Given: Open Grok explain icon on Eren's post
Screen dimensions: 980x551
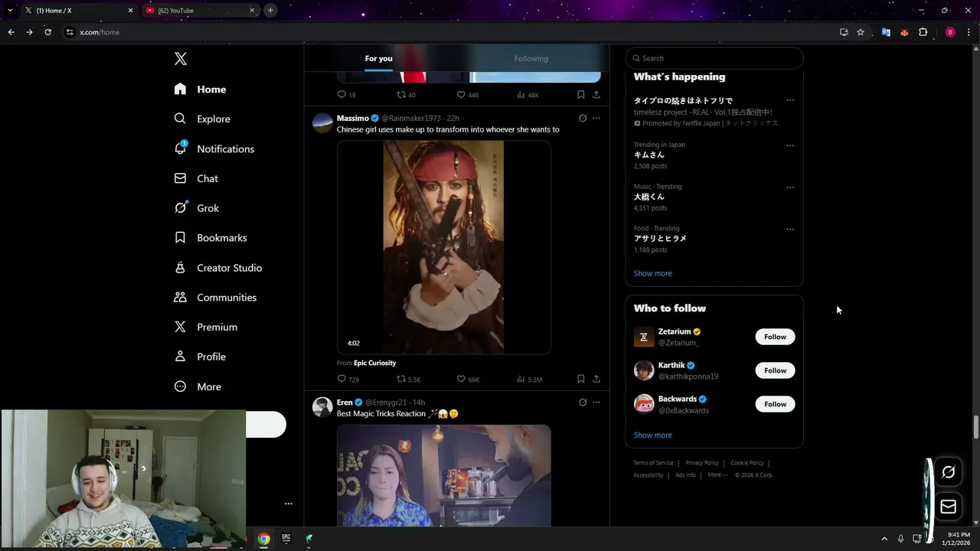Looking at the screenshot, I should pyautogui.click(x=583, y=402).
